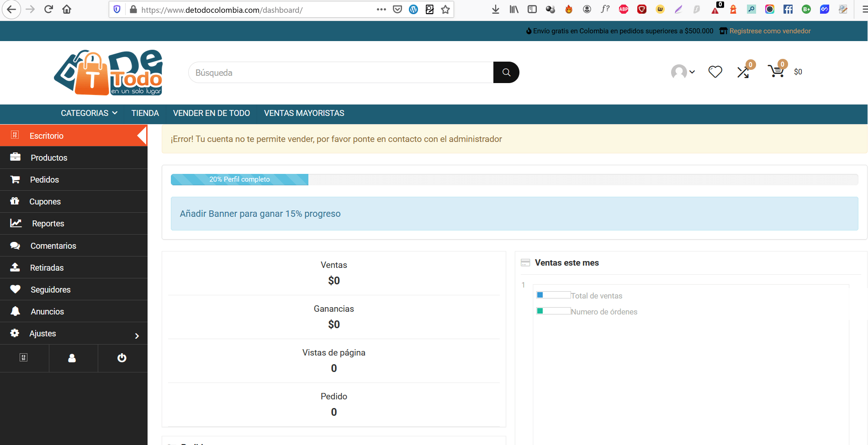Click the Comentarios speech bubbles icon

pyautogui.click(x=15, y=246)
